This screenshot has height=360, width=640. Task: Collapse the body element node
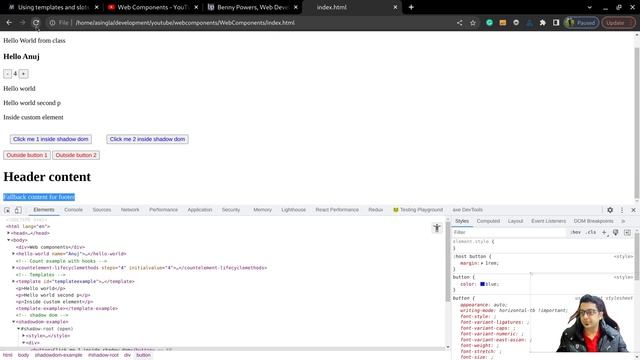[x=9, y=240]
